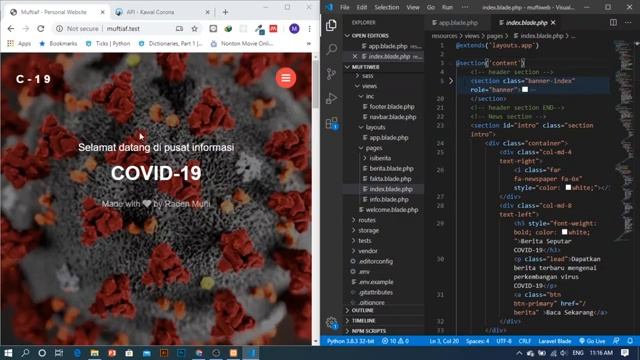Click the white color swatch on line 26
The height and width of the screenshot is (360, 640).
point(568,187)
